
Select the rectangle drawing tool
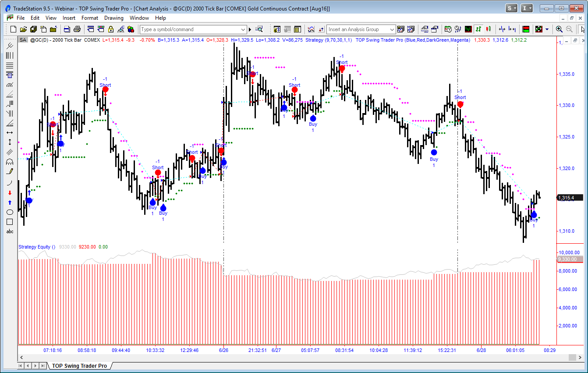(10, 222)
